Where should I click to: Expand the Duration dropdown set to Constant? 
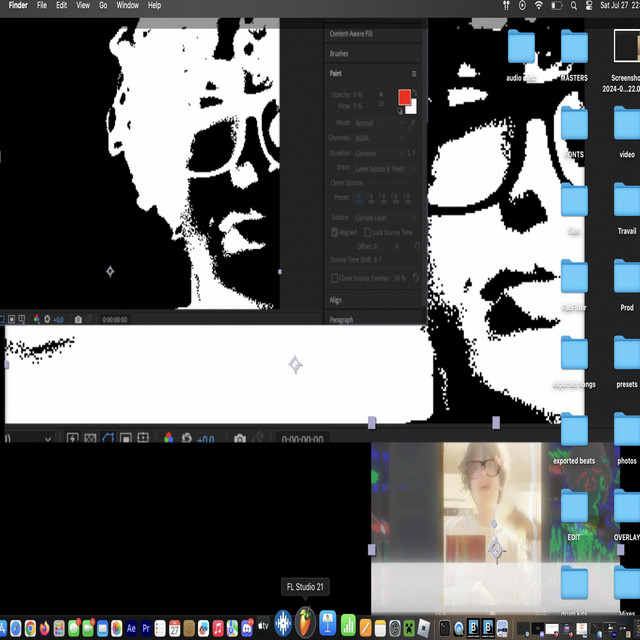pos(376,153)
